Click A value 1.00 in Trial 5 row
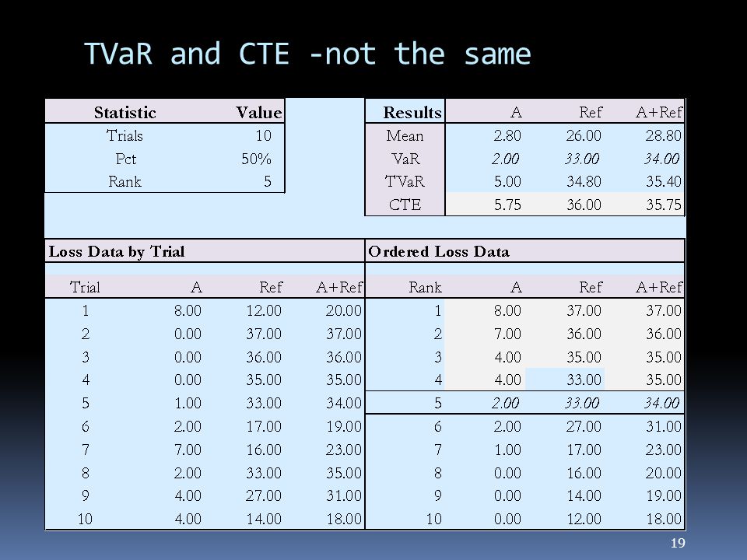747x560 pixels. 188,404
